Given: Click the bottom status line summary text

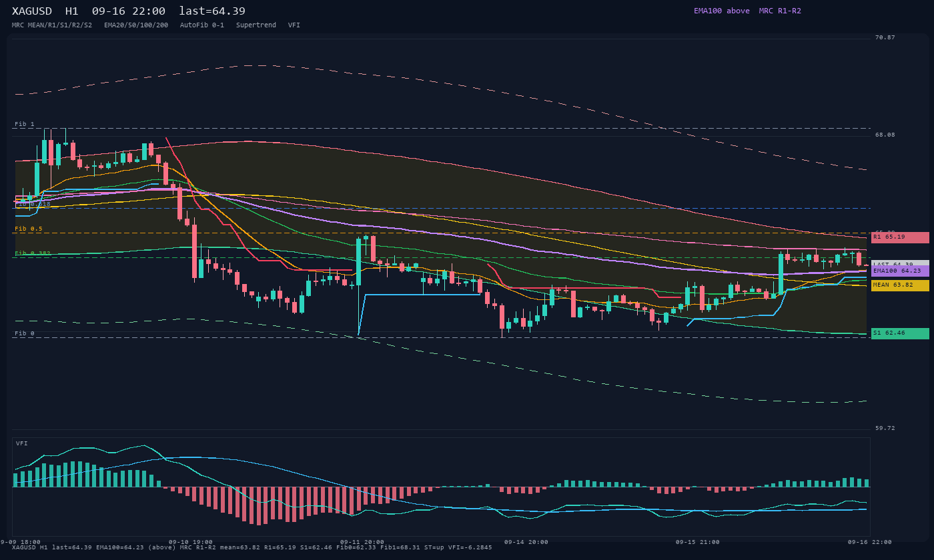Looking at the screenshot, I should 252,547.
